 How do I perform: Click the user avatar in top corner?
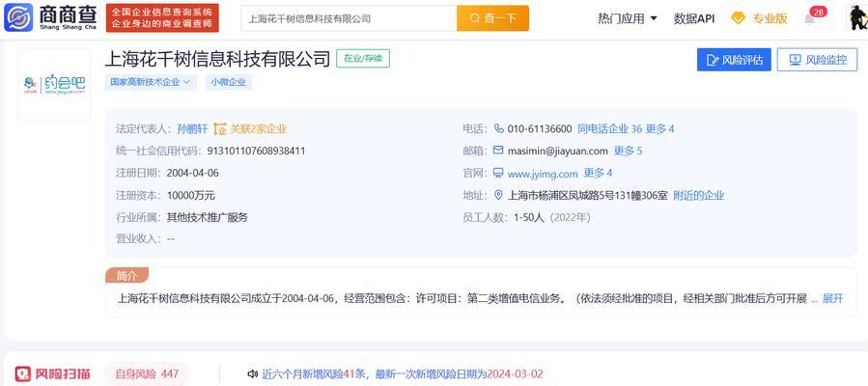pos(857,17)
